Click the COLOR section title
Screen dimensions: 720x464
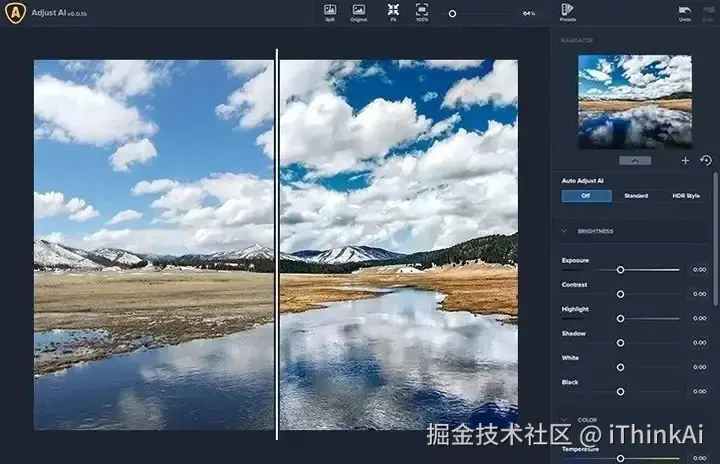click(x=587, y=420)
